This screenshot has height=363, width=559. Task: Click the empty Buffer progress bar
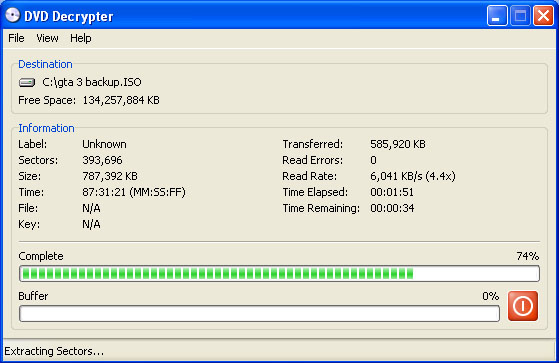pyautogui.click(x=259, y=313)
